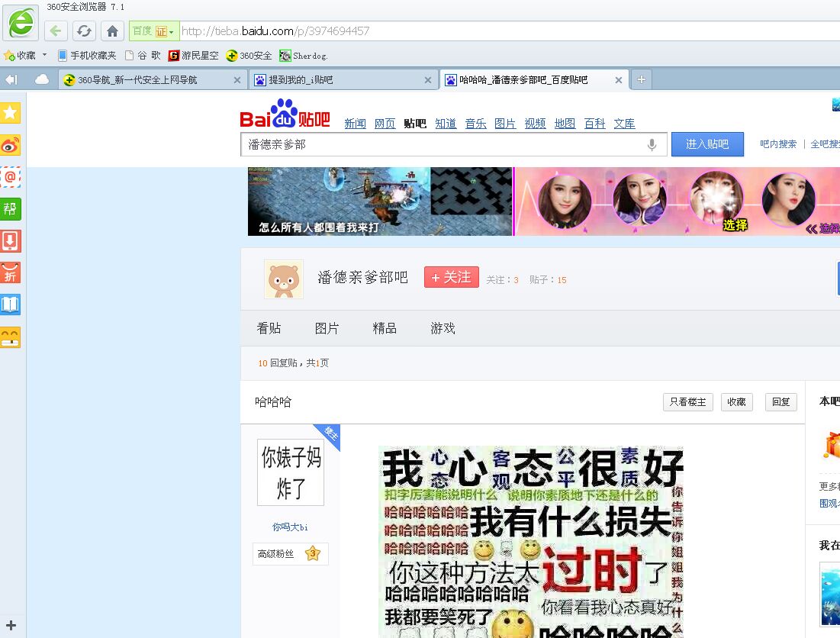Open the green 帮 sidebar icon
Screen dimensions: 840x638
10,209
